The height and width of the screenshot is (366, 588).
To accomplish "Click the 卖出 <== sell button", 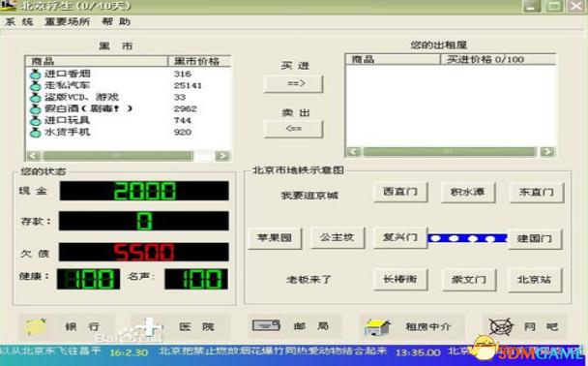I will point(294,129).
